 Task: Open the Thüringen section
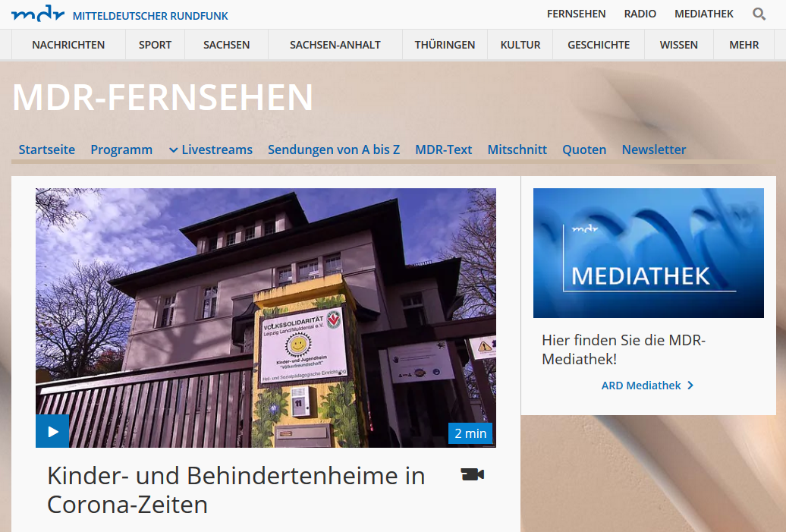445,45
